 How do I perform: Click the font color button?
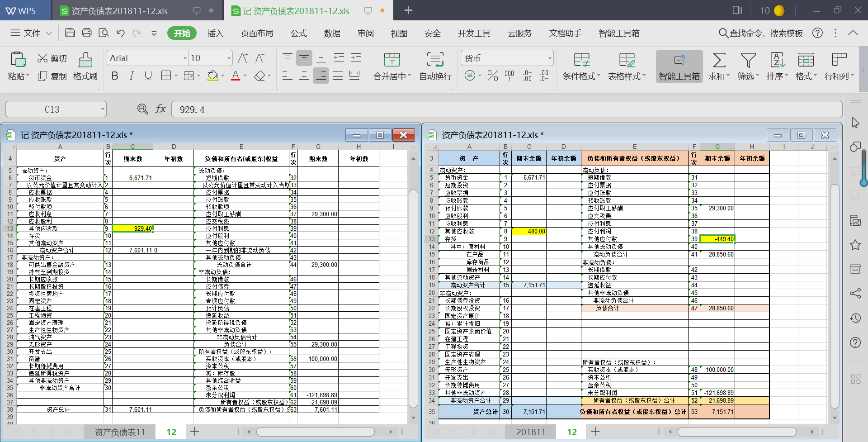(x=235, y=76)
